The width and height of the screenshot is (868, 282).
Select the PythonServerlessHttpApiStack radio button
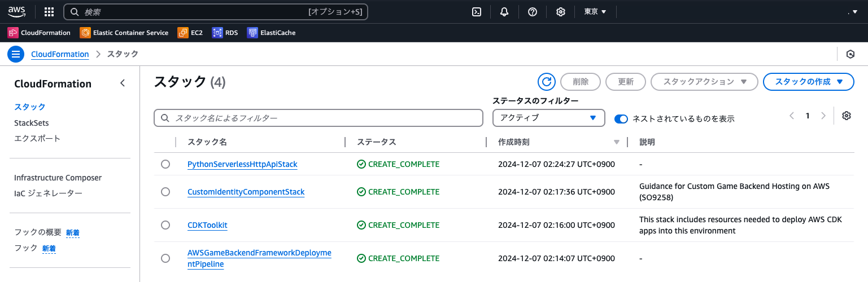coord(165,164)
